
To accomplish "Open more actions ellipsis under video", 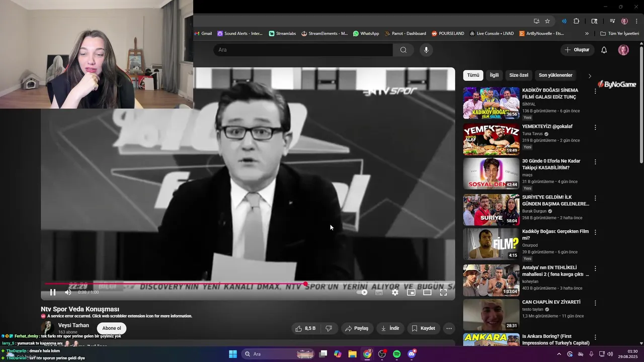I will (449, 328).
